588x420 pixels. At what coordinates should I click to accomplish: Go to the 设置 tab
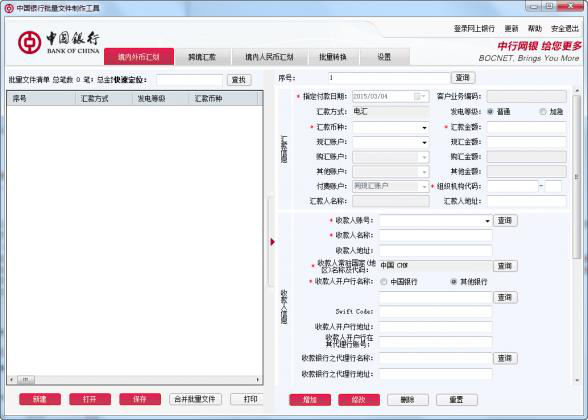click(384, 57)
